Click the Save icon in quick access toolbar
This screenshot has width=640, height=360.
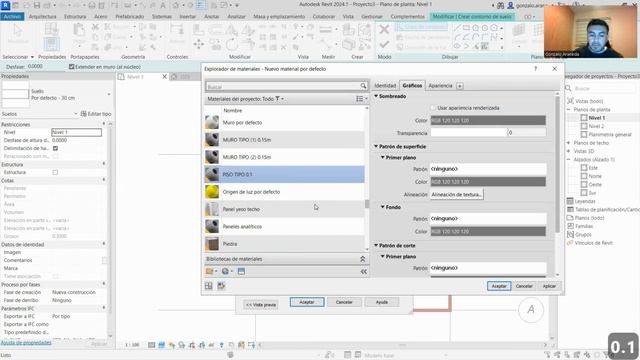coord(36,5)
